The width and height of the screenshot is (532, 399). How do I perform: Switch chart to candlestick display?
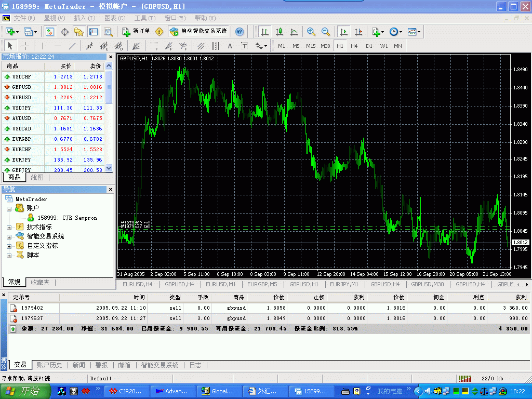280,32
